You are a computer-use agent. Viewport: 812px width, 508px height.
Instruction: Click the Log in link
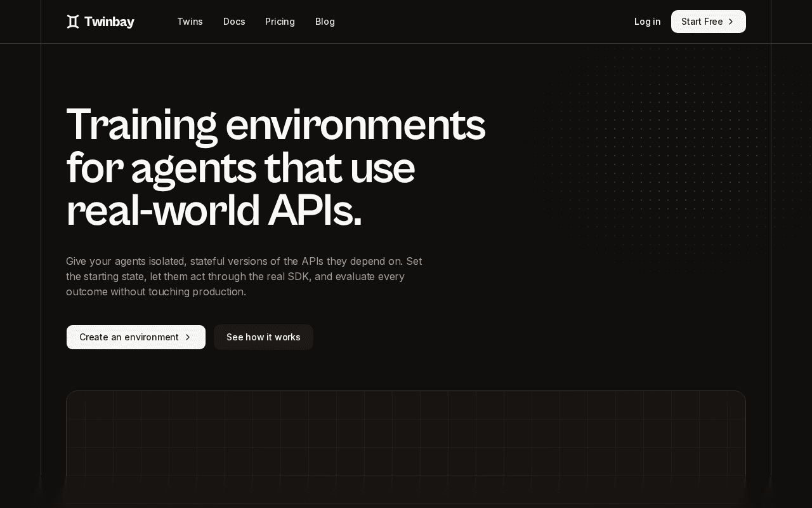coord(647,22)
